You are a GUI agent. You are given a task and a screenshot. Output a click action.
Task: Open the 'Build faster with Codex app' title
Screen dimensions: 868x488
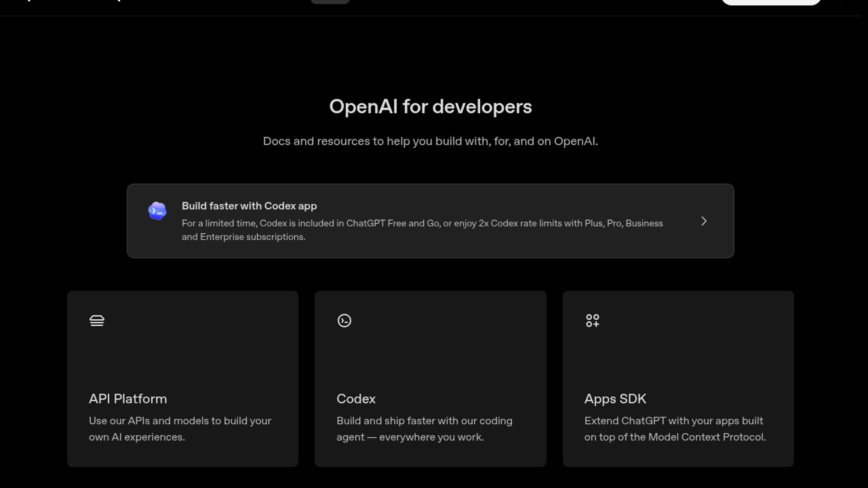[249, 206]
